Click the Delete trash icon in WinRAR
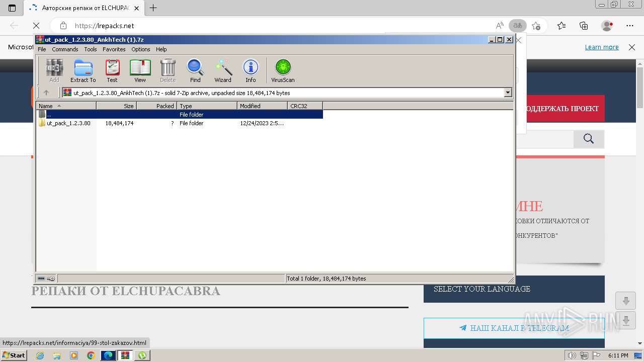The image size is (644, 362). [168, 70]
